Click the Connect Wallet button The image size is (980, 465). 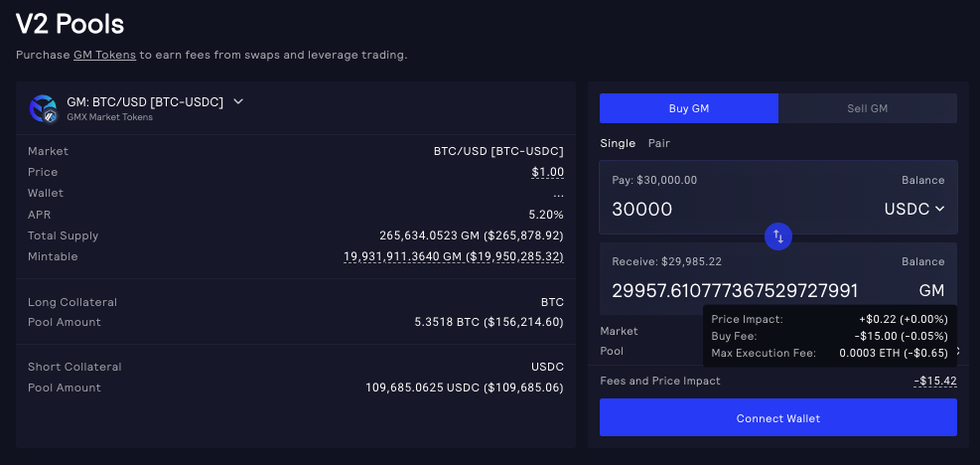tap(778, 417)
